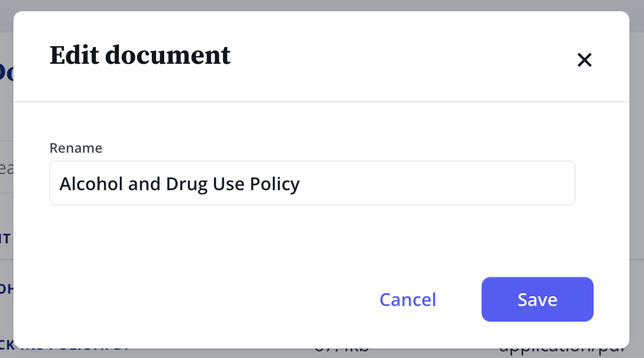Viewport: 644px width, 358px height.
Task: Click the "Rename" field label
Action: (76, 148)
